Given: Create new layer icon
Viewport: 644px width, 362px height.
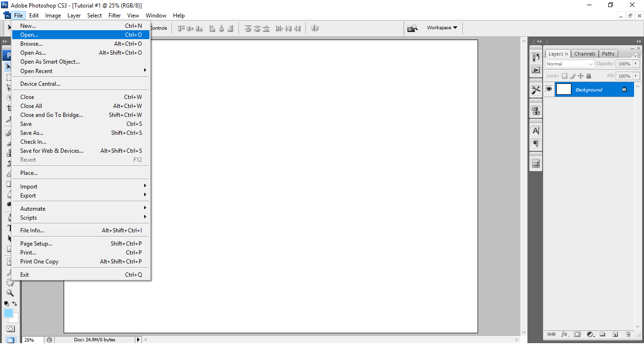Looking at the screenshot, I should (615, 334).
